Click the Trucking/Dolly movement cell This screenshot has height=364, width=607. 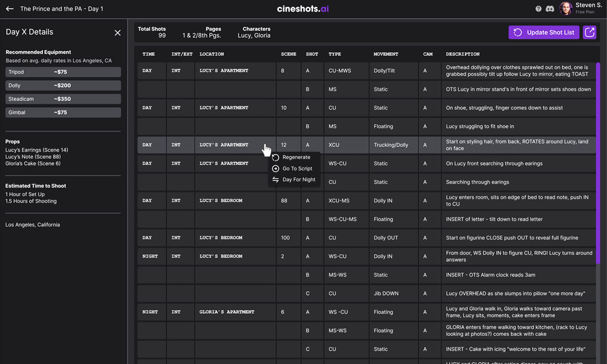(394, 145)
